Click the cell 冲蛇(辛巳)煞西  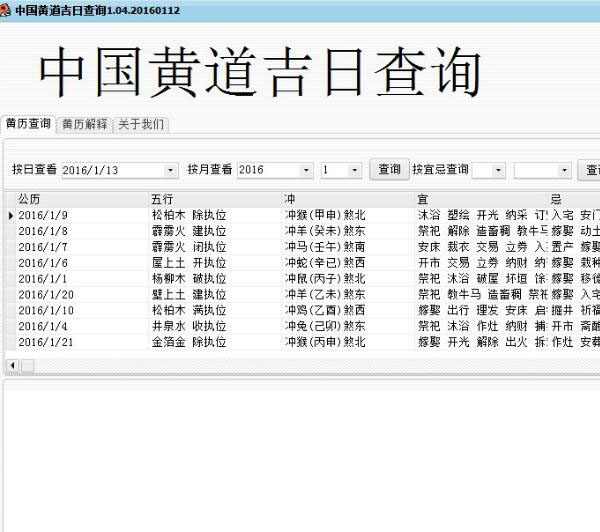pyautogui.click(x=347, y=263)
